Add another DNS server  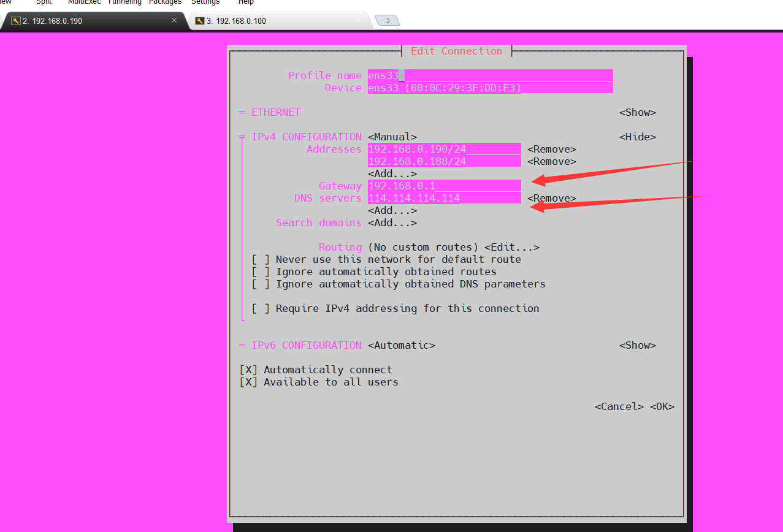[x=392, y=210]
